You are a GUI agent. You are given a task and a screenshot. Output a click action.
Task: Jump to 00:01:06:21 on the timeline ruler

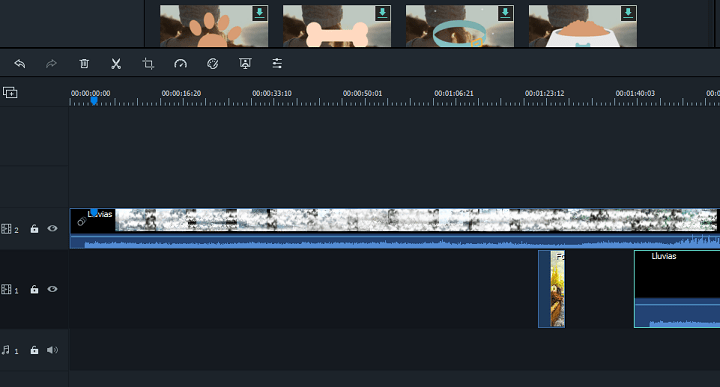coord(454,93)
